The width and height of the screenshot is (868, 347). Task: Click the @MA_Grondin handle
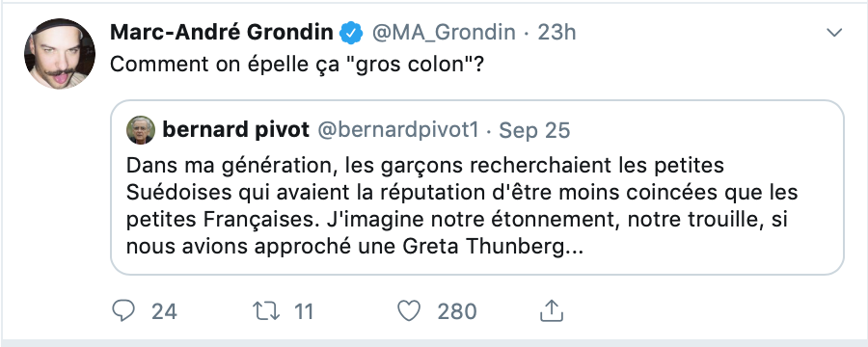(x=444, y=33)
